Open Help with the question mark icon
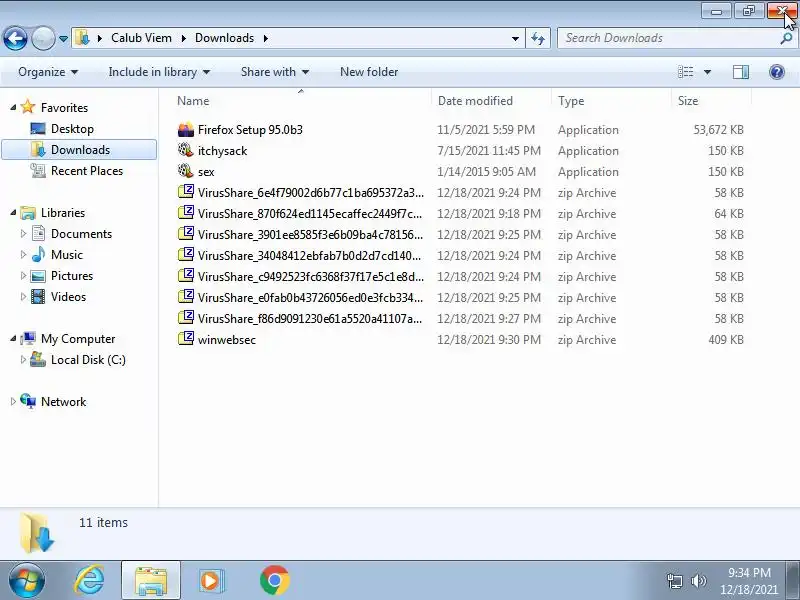 point(777,72)
